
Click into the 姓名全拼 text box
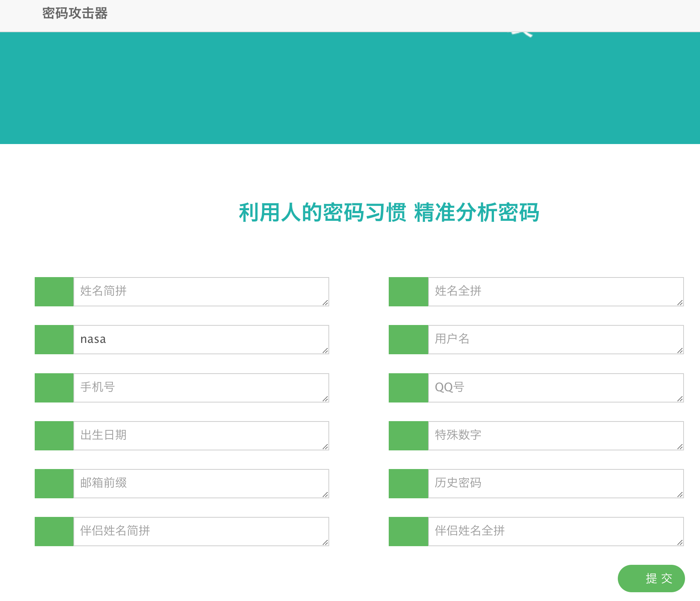555,291
